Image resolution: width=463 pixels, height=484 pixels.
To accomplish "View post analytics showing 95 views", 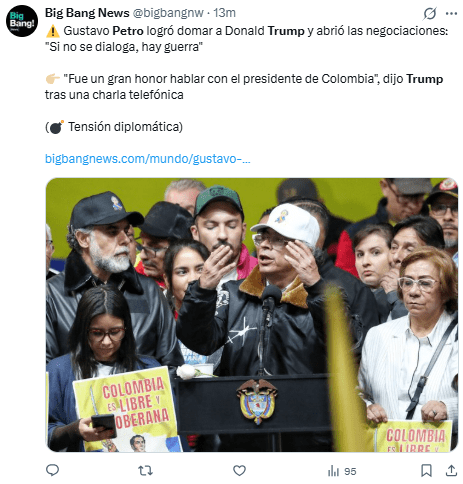I will tap(342, 471).
